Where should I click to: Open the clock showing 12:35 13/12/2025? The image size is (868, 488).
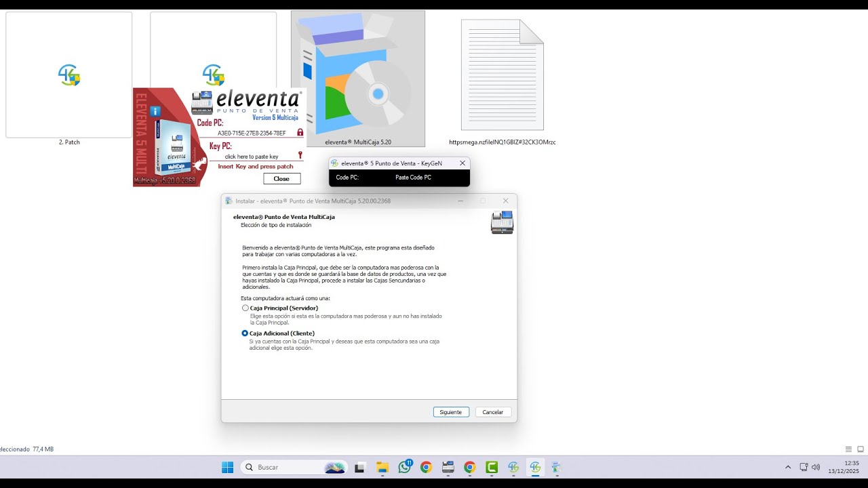tap(844, 467)
